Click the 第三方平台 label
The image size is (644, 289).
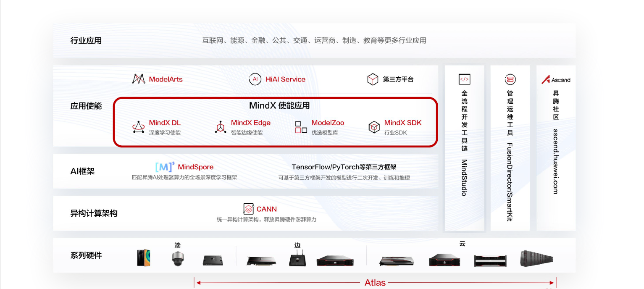coord(398,79)
